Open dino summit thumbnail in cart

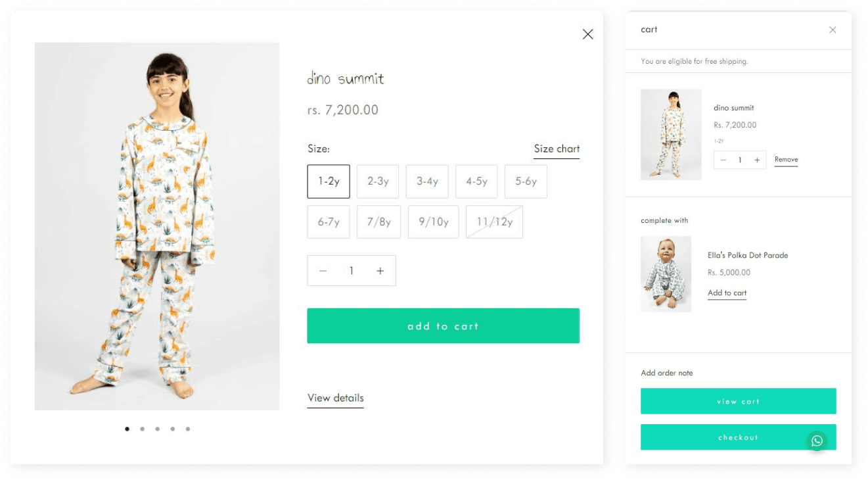(671, 135)
